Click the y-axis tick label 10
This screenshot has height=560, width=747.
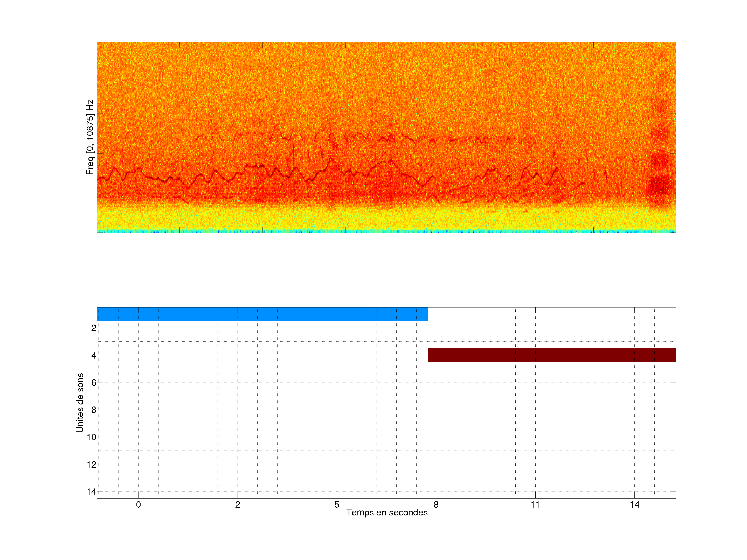[x=92, y=437]
